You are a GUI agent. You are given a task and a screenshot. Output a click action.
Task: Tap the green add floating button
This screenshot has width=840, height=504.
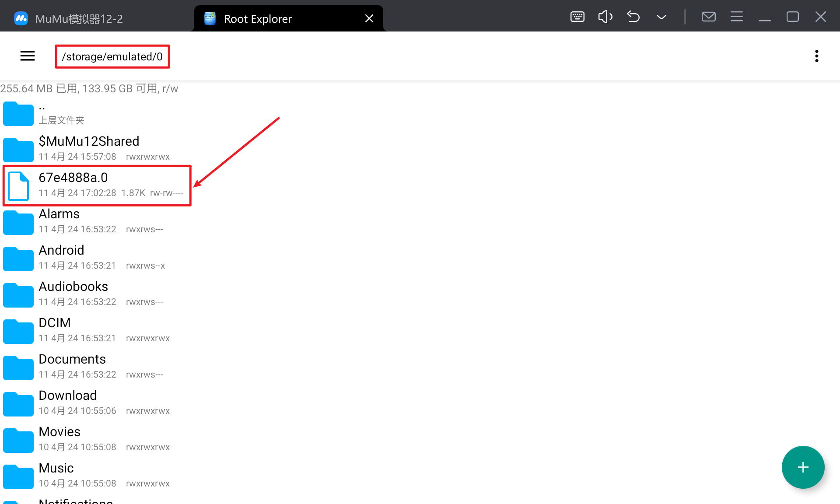click(803, 467)
